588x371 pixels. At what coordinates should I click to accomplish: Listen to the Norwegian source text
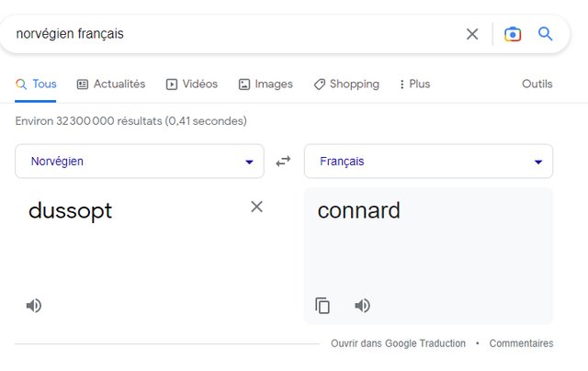pyautogui.click(x=34, y=306)
